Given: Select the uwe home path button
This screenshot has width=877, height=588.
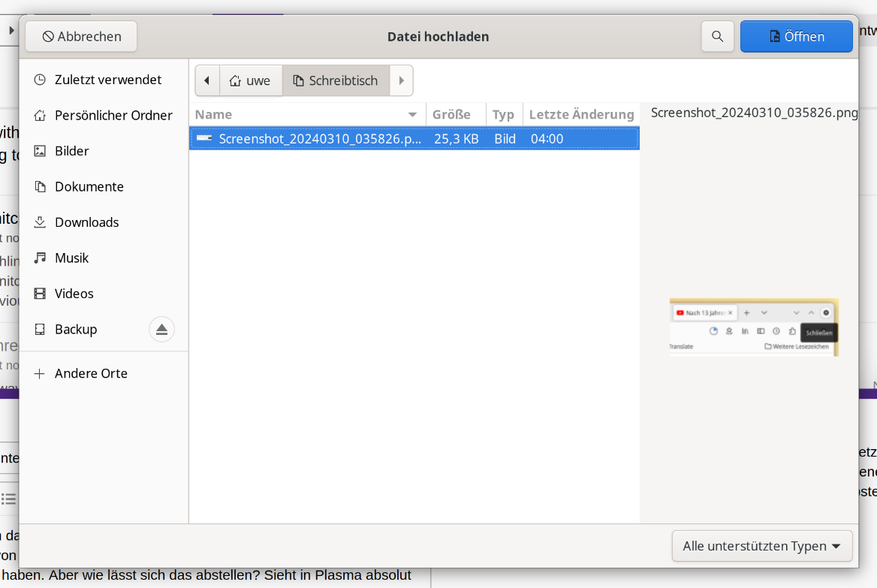Looking at the screenshot, I should pyautogui.click(x=251, y=80).
